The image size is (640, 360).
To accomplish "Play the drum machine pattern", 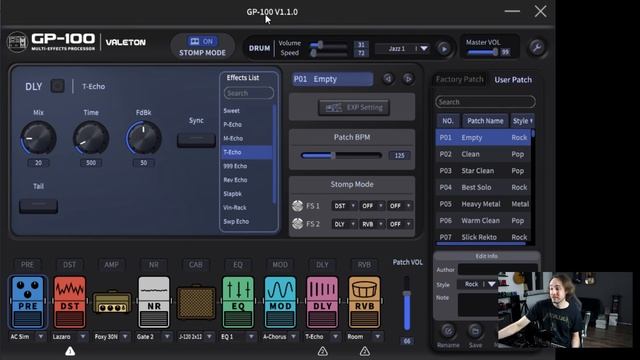I will coord(444,49).
